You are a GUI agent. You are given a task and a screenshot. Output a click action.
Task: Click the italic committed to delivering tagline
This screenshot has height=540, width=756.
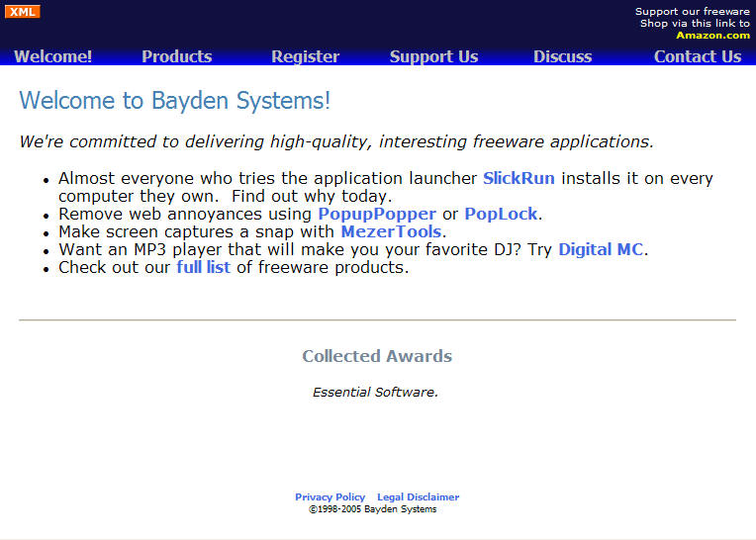(336, 141)
